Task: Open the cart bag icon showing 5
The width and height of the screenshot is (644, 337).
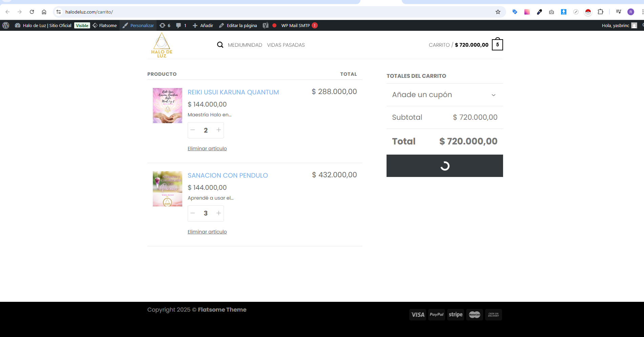Action: (x=497, y=44)
